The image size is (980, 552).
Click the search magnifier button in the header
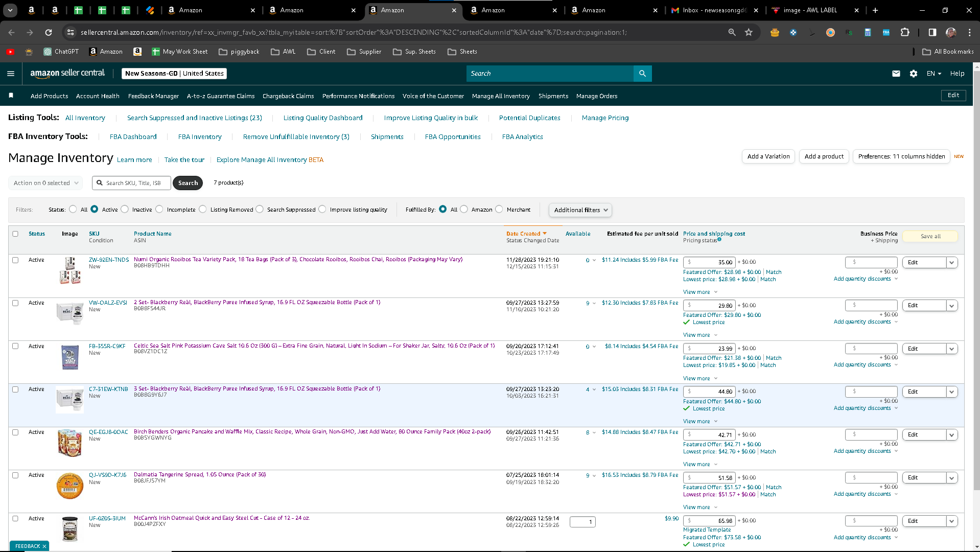642,74
